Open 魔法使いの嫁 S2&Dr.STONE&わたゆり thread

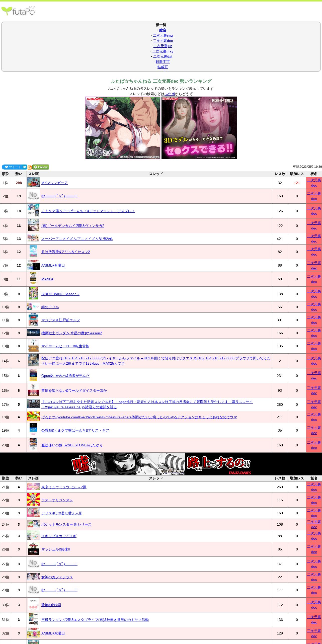coord(72,445)
